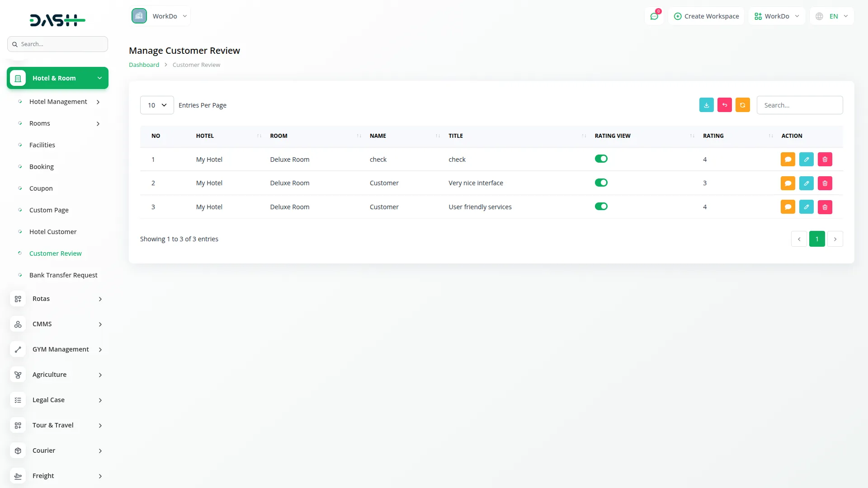
Task: Edit the 'Very nice interface' review
Action: pyautogui.click(x=806, y=183)
